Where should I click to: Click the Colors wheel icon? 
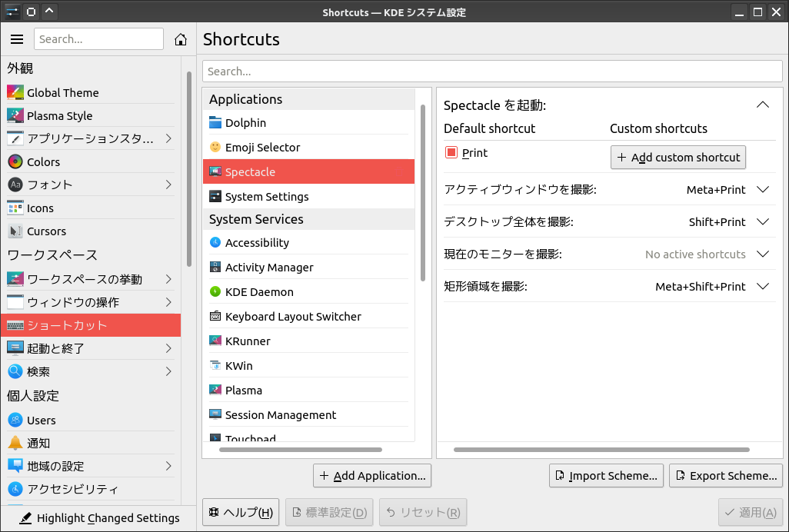[x=15, y=162]
